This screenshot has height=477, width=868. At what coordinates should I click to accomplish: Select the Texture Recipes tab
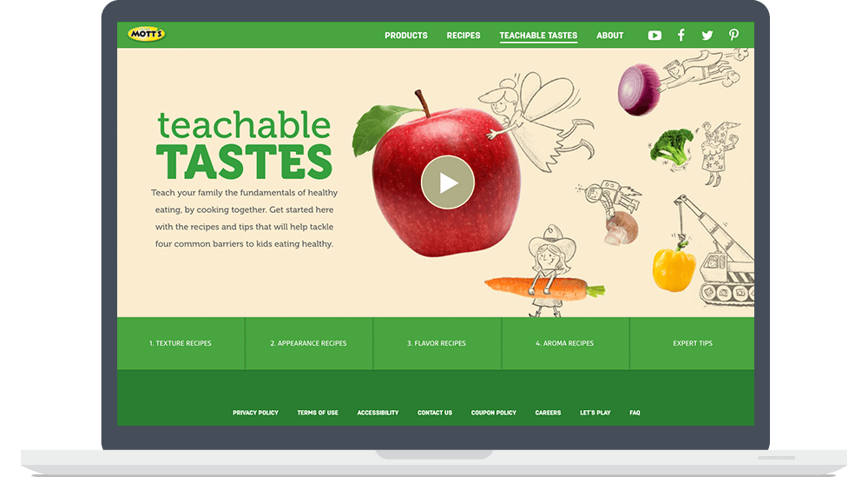point(181,343)
